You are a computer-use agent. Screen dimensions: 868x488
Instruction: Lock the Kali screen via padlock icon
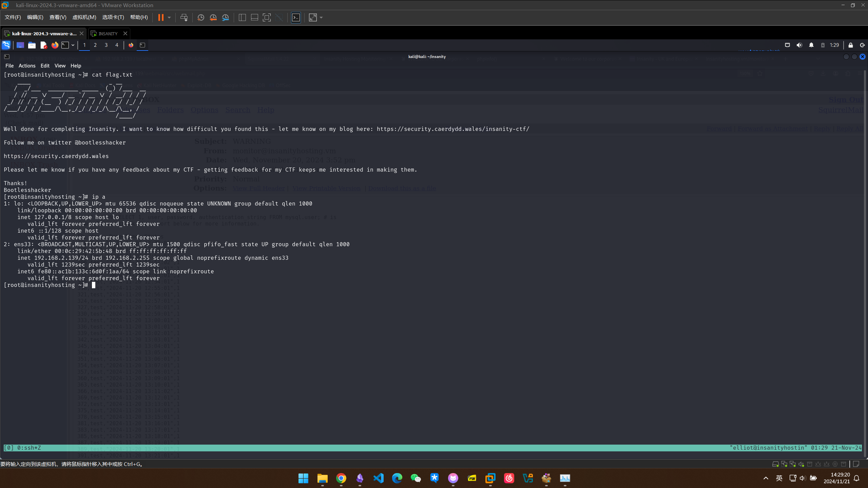(x=850, y=45)
